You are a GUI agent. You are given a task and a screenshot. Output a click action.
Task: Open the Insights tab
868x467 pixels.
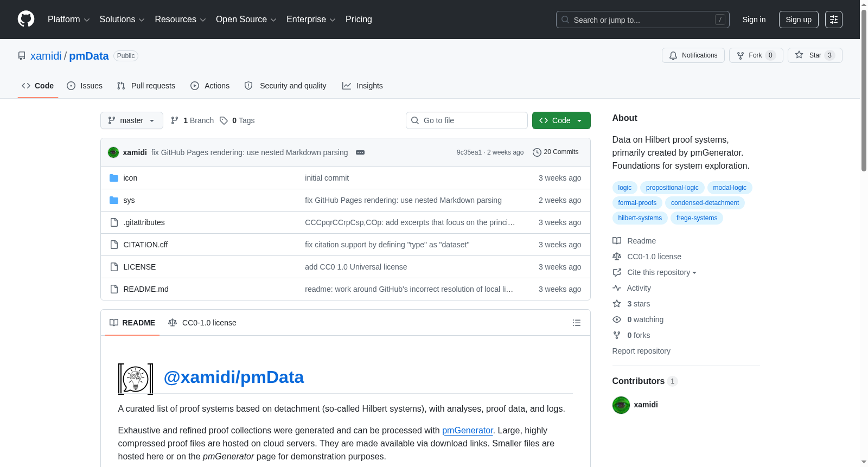362,86
